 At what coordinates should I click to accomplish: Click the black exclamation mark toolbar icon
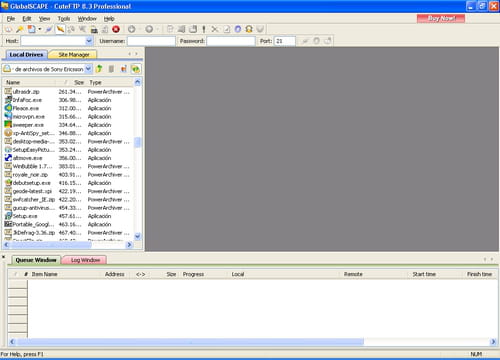204,29
